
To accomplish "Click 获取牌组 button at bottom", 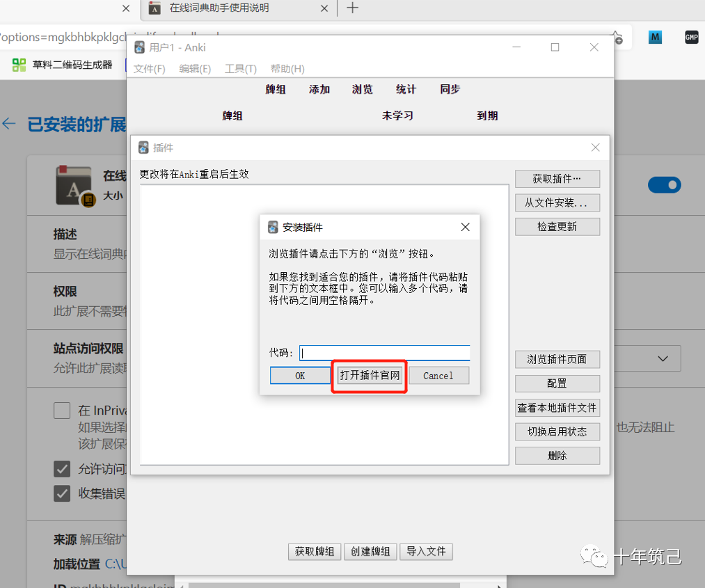I will click(315, 552).
